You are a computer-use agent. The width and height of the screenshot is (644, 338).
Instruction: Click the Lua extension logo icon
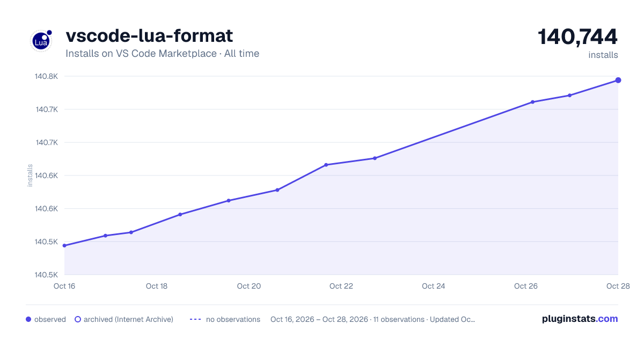41,41
